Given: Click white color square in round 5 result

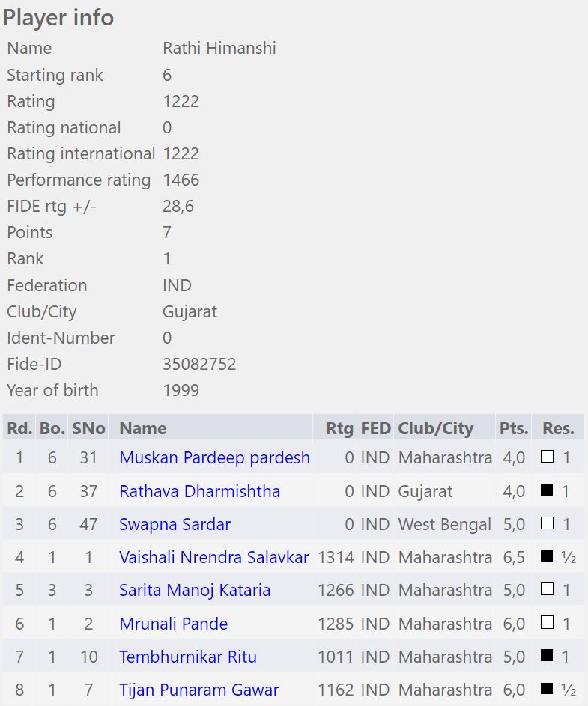Looking at the screenshot, I should pos(547,589).
